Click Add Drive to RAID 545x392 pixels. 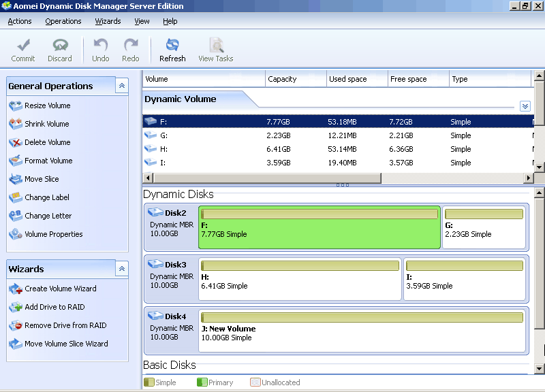point(54,307)
